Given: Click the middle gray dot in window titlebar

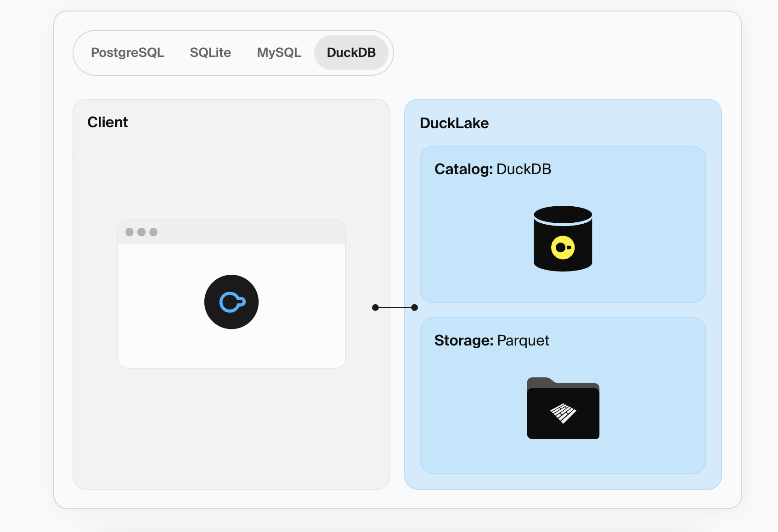Looking at the screenshot, I should [141, 232].
